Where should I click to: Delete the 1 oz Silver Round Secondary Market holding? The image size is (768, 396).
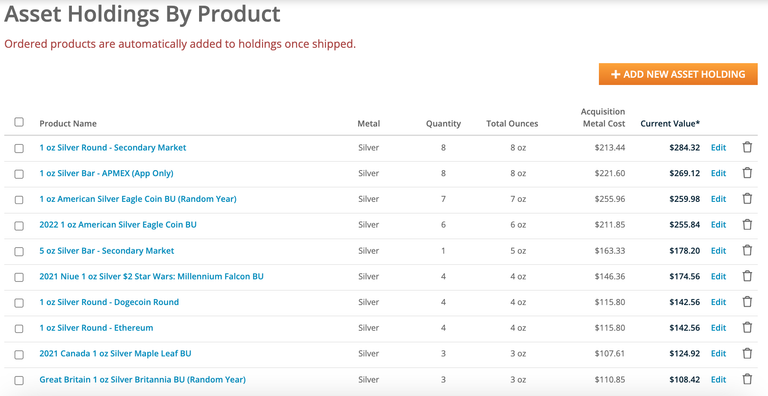[747, 147]
